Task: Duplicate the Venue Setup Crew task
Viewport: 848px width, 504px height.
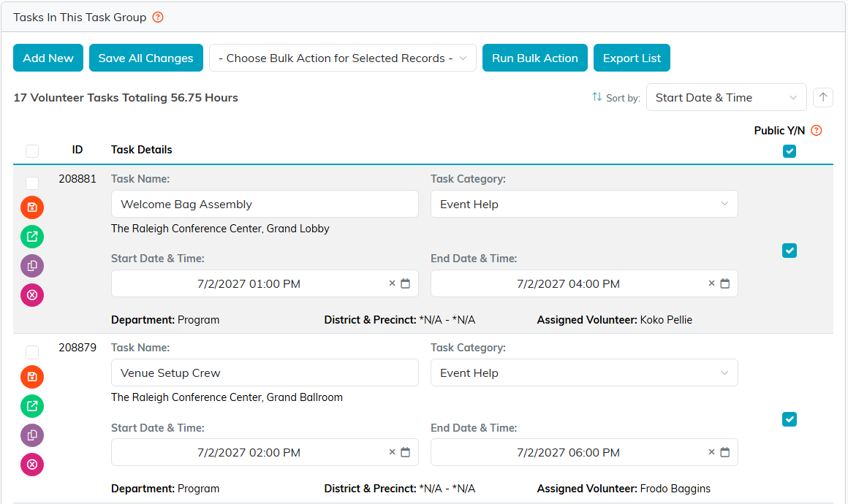Action: [x=32, y=435]
